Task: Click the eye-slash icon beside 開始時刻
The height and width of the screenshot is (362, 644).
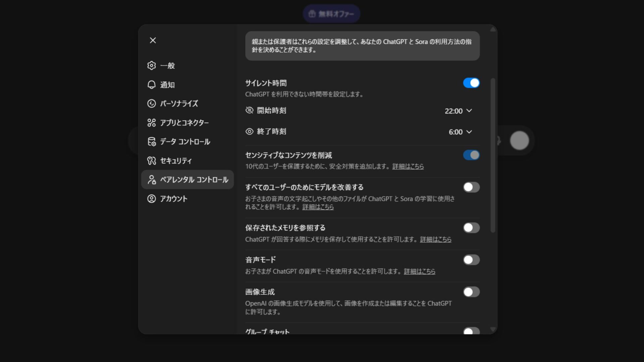Action: click(249, 111)
